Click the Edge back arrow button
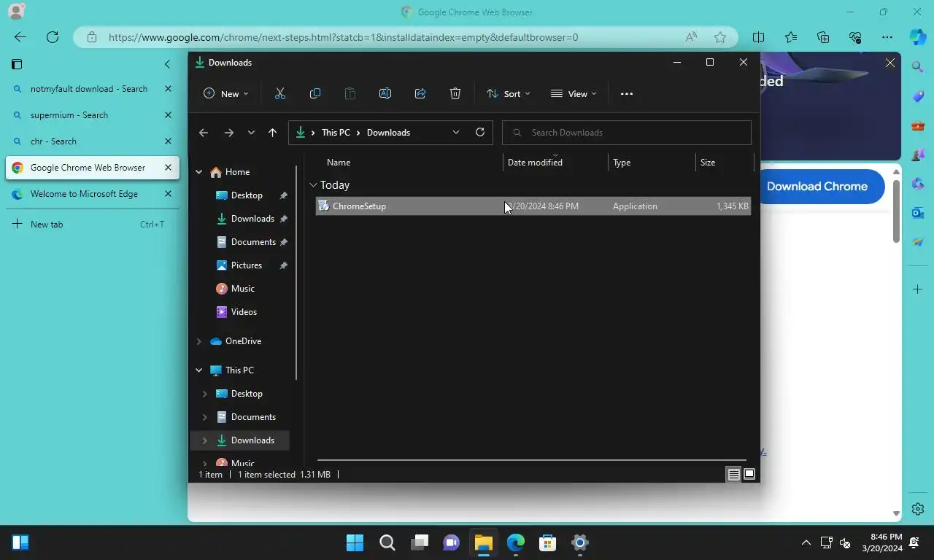This screenshot has width=934, height=560. [20, 37]
